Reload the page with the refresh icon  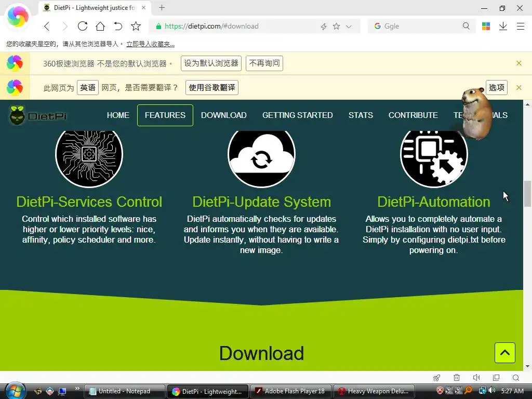83,26
